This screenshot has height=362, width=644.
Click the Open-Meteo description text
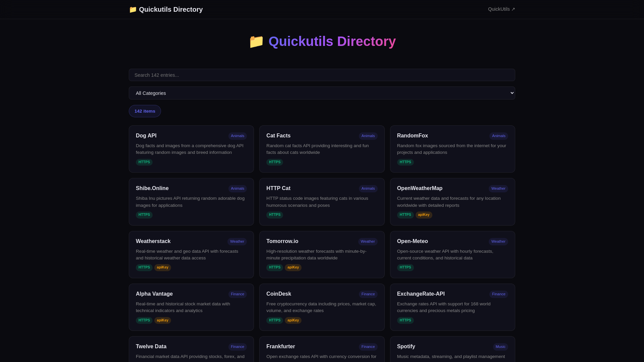(445, 255)
